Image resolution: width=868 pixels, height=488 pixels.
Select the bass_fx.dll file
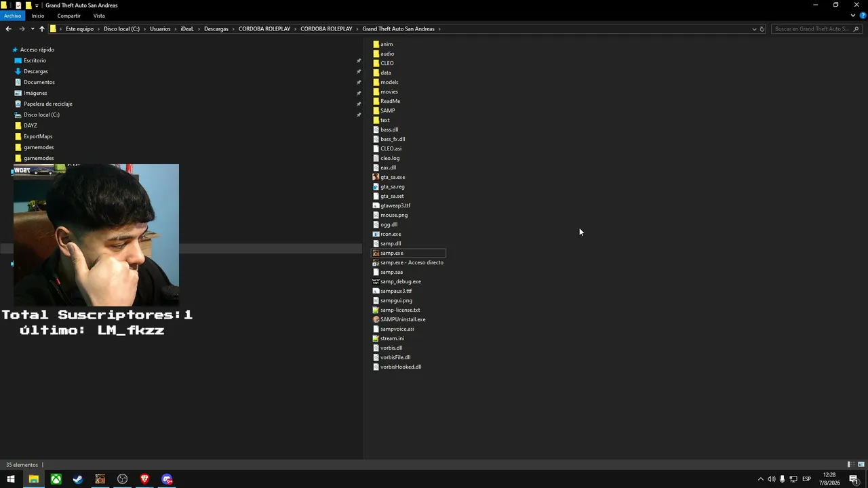pyautogui.click(x=393, y=139)
